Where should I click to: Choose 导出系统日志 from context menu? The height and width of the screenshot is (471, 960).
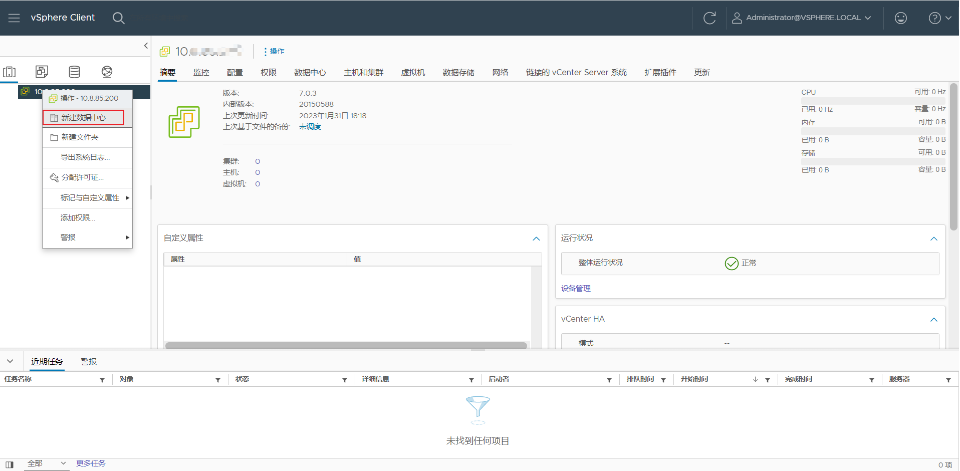click(x=88, y=157)
